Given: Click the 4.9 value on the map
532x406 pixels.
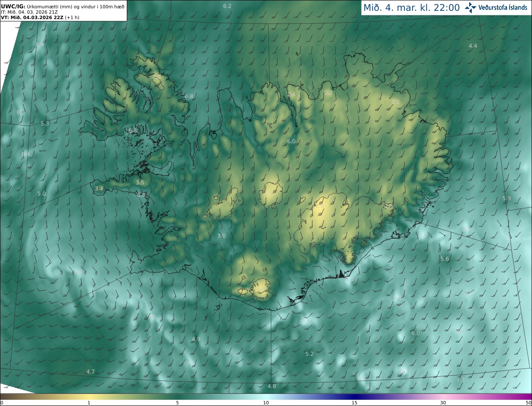Looking at the screenshot, I should (x=196, y=339).
